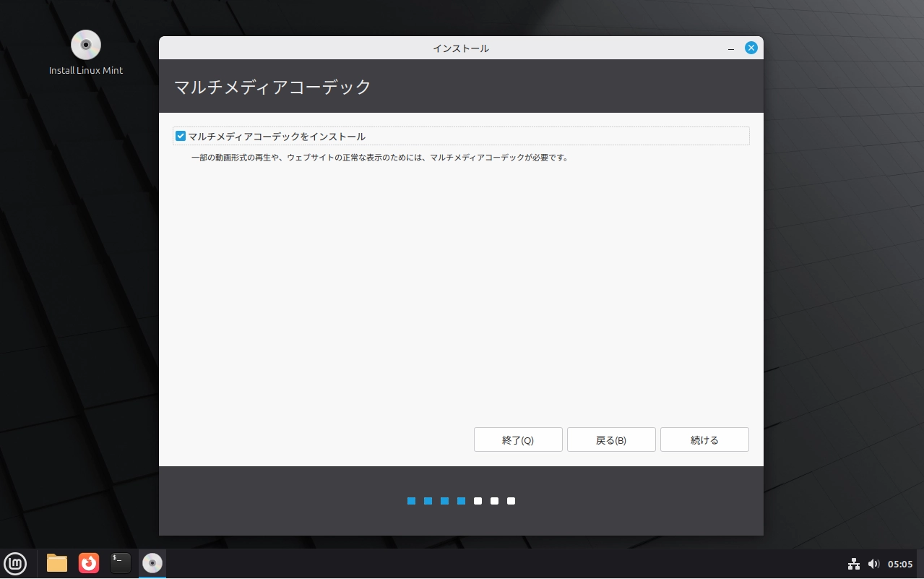This screenshot has width=924, height=579.
Task: Click the last white progress step dot
Action: (511, 501)
